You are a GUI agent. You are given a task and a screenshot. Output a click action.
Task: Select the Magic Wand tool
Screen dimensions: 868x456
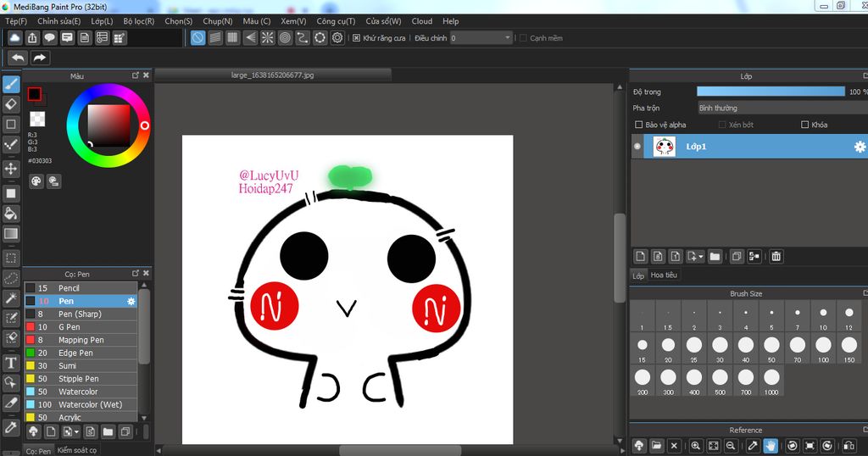click(x=11, y=298)
